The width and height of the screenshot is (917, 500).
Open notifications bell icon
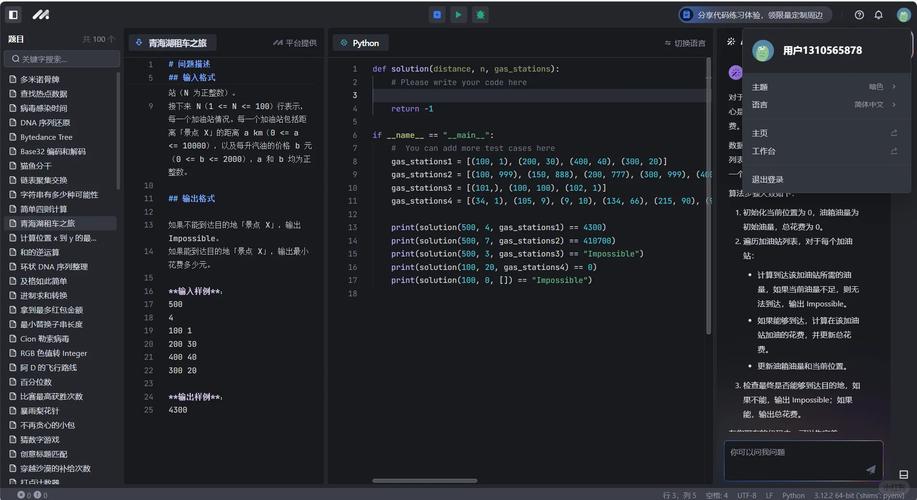coord(879,15)
